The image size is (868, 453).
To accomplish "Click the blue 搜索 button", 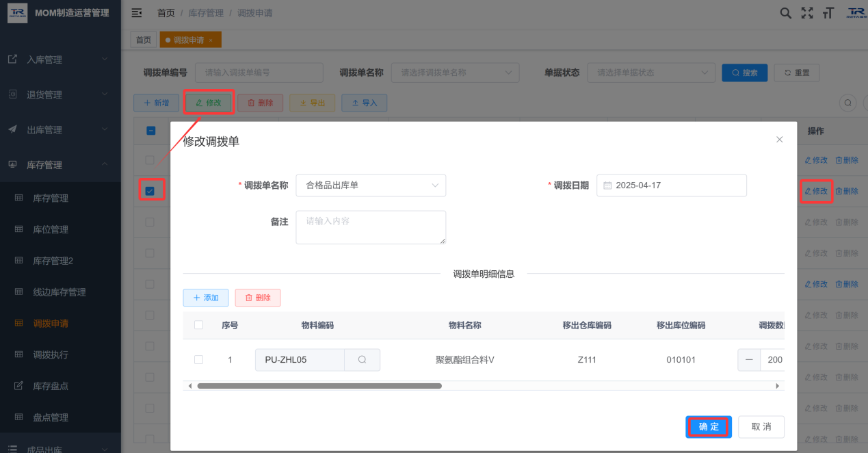I will [745, 73].
